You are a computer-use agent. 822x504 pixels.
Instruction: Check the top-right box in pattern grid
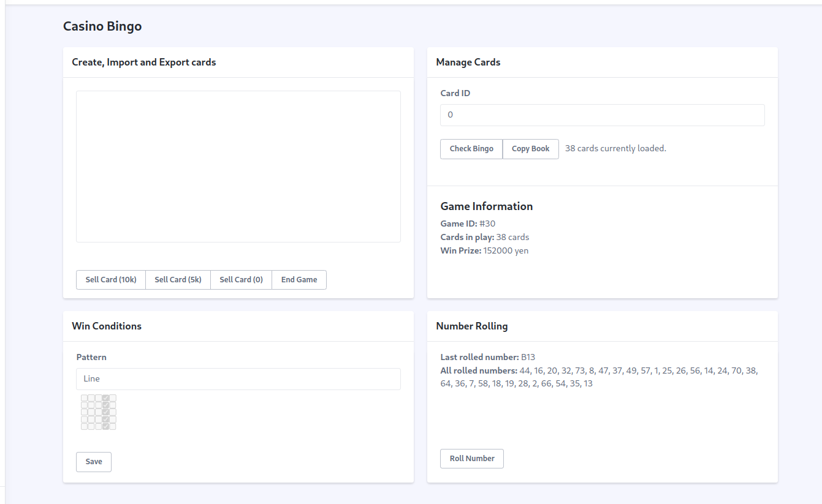(x=113, y=398)
